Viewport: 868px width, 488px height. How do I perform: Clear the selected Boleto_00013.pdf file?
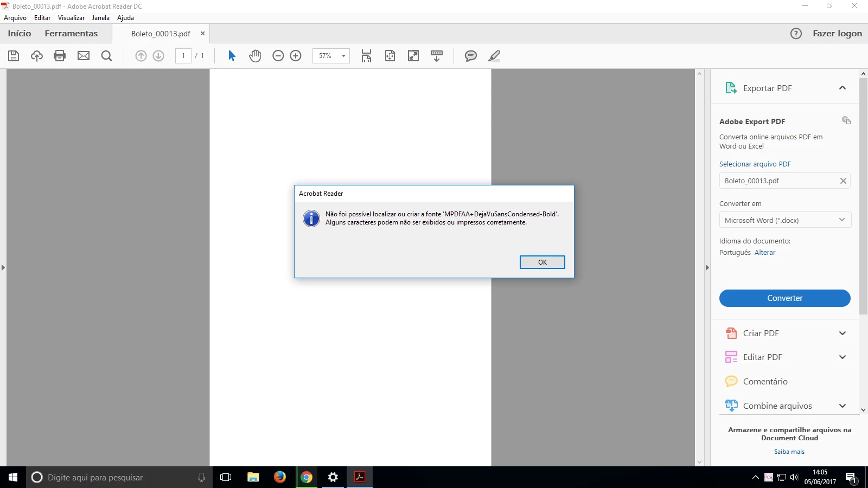843,181
